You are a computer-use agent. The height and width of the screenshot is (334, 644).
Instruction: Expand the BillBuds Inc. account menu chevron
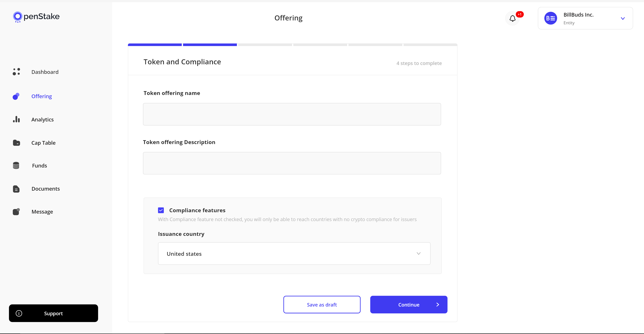point(623,18)
